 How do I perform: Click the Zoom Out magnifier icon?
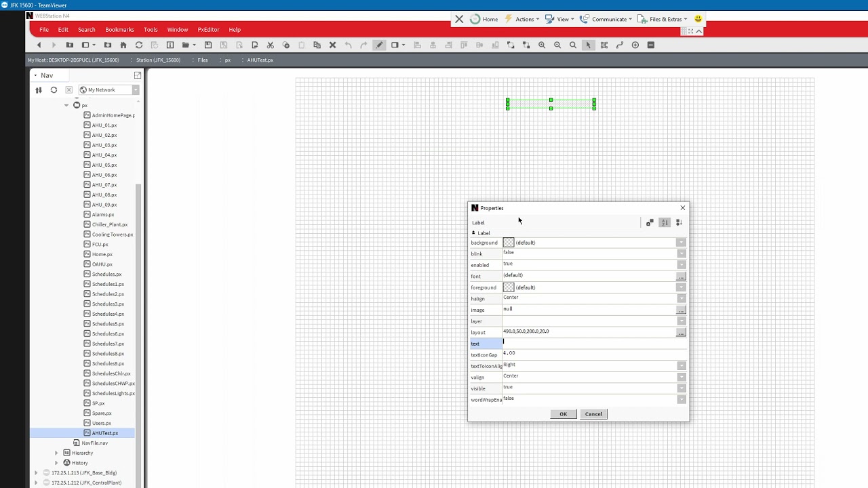click(x=557, y=45)
